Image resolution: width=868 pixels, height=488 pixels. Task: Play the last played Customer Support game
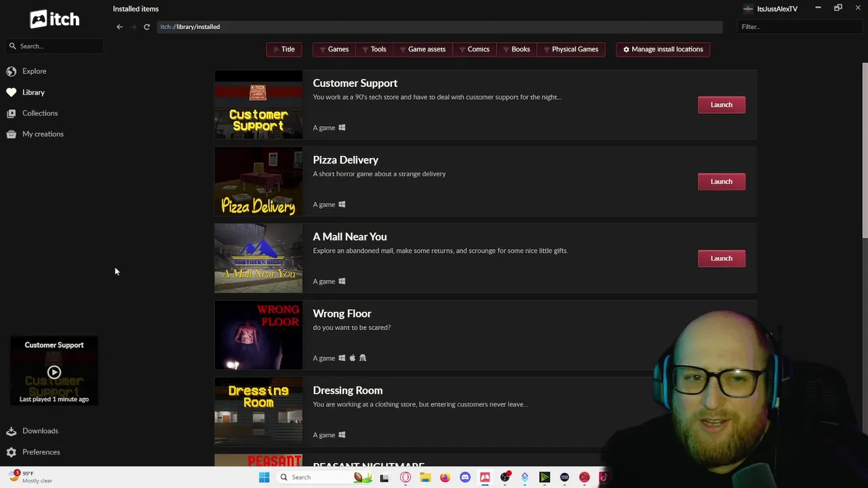pyautogui.click(x=54, y=372)
